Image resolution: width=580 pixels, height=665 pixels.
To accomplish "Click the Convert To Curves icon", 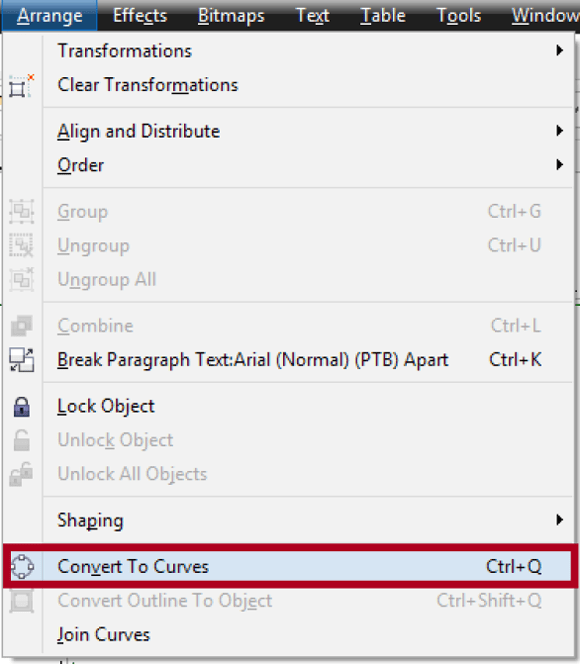I will click(22, 567).
